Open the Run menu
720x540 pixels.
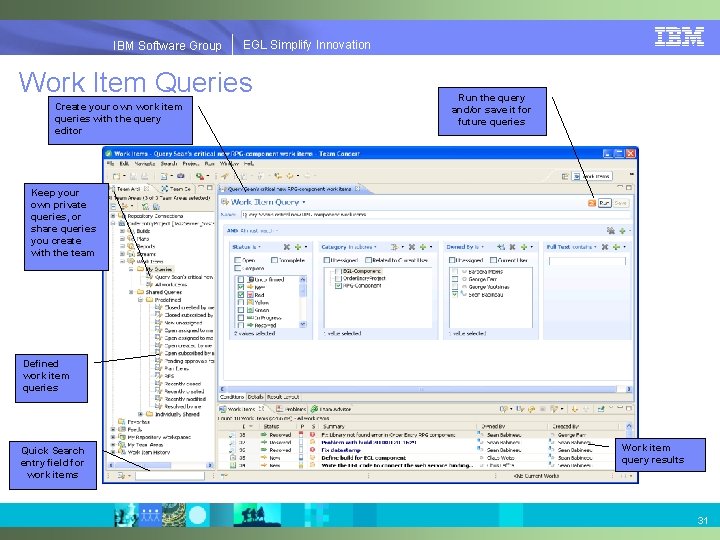pos(209,163)
